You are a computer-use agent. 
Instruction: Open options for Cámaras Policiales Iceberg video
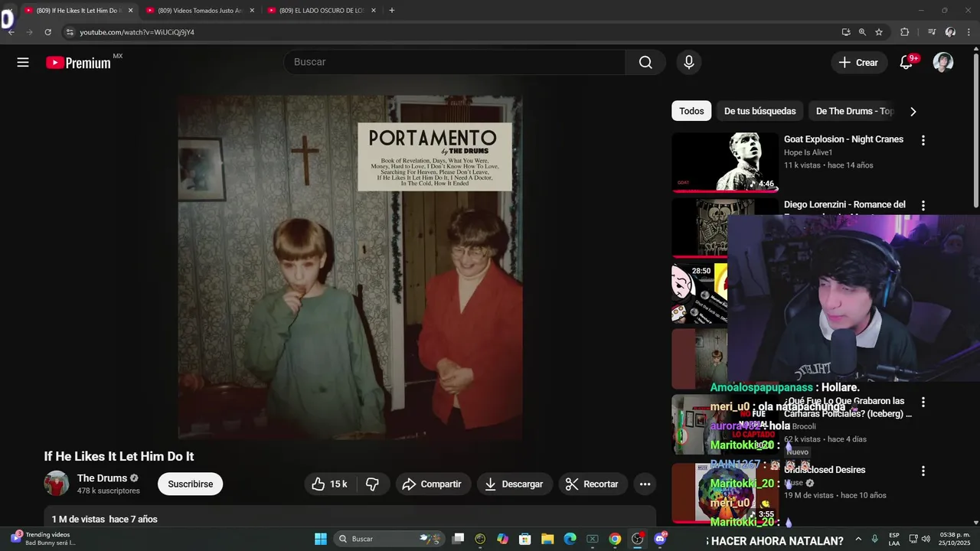click(x=923, y=402)
